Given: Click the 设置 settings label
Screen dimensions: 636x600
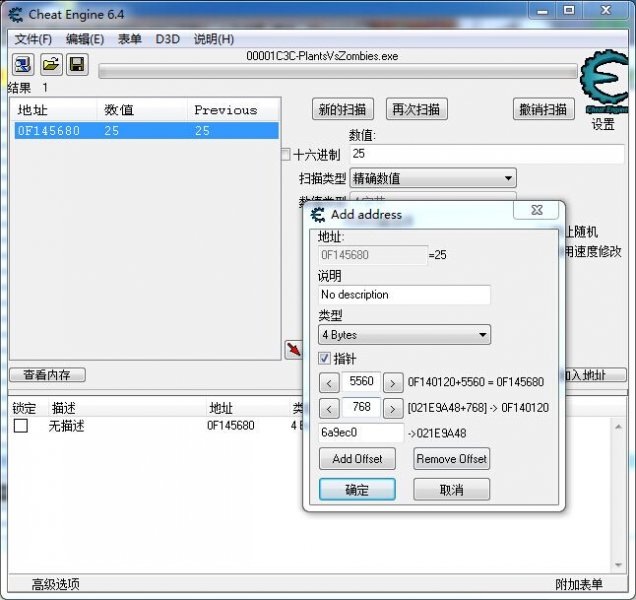Looking at the screenshot, I should coord(603,124).
